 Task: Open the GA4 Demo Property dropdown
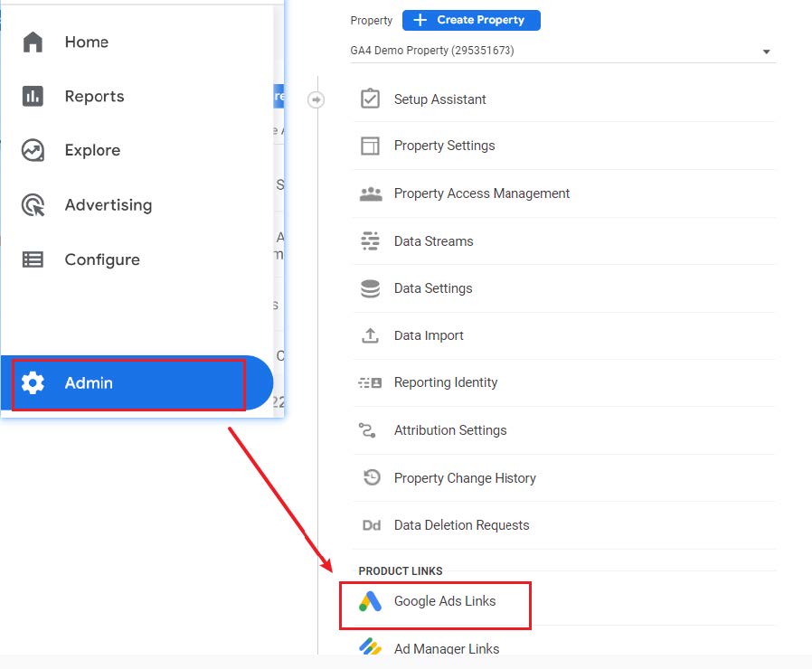coord(563,51)
